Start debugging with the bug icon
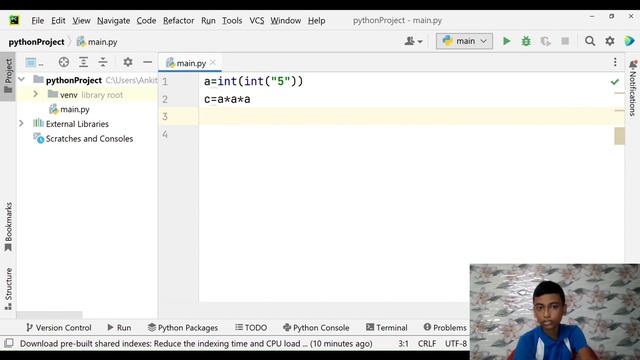 coord(526,41)
